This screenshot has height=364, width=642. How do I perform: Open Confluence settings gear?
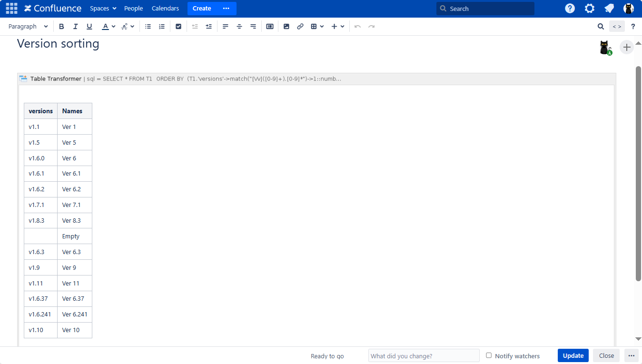[590, 9]
